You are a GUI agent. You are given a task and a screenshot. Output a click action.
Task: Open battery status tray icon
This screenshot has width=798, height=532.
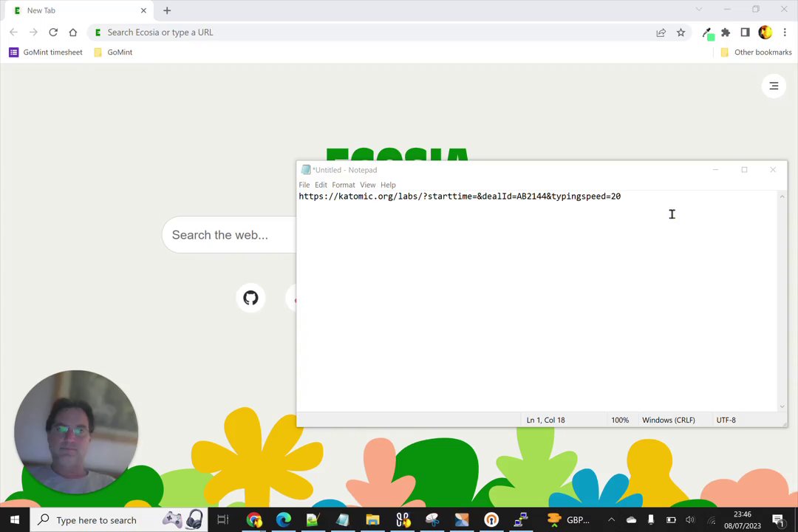671,519
